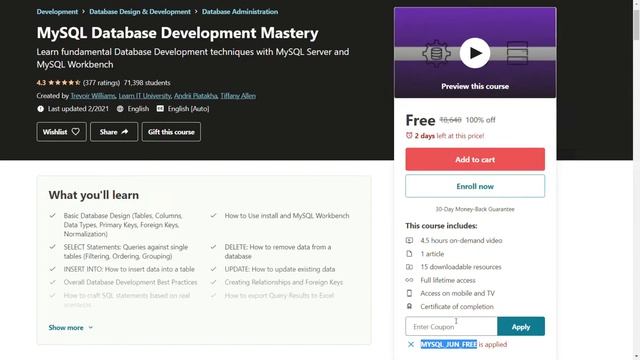Click UPDATE existing data learning point
The image size is (640, 360).
click(x=280, y=269)
